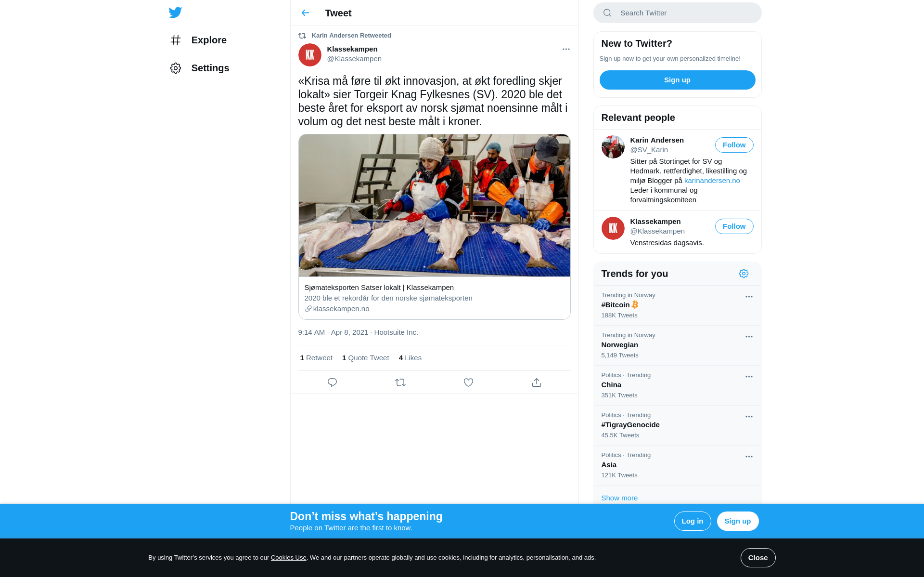Viewport: 924px width, 577px height.
Task: Follow Klassekampen in Relevant people
Action: coord(734,226)
